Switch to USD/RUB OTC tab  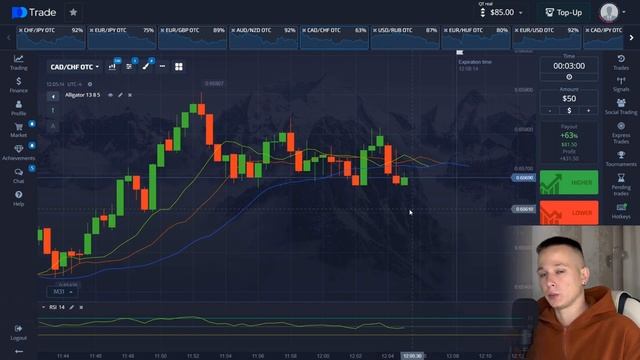click(405, 37)
